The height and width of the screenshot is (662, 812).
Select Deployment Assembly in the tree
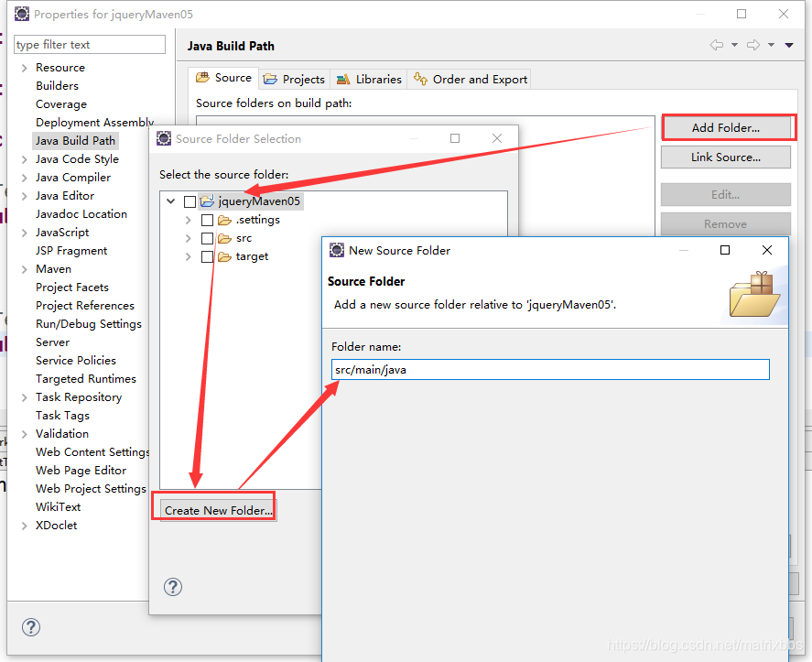[95, 123]
